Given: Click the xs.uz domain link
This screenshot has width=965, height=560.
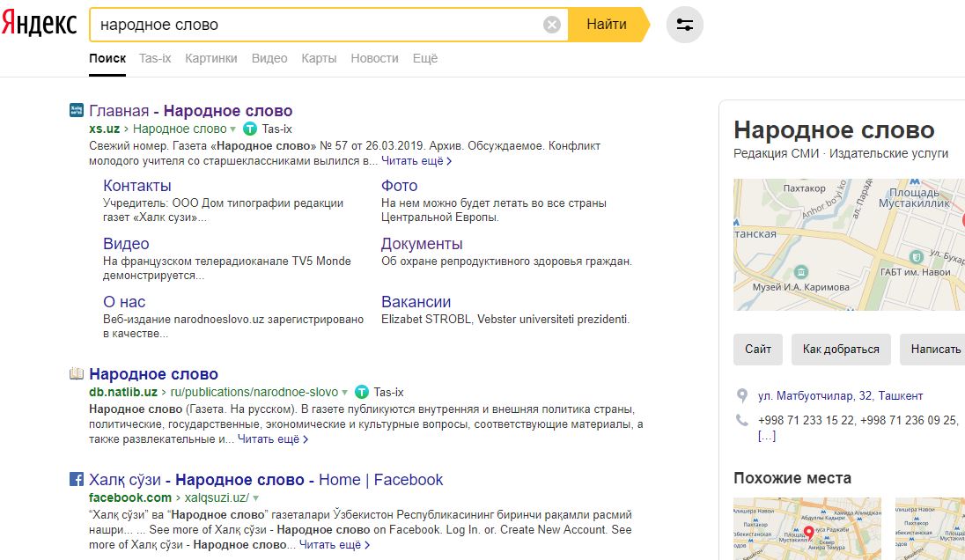Looking at the screenshot, I should coord(104,129).
